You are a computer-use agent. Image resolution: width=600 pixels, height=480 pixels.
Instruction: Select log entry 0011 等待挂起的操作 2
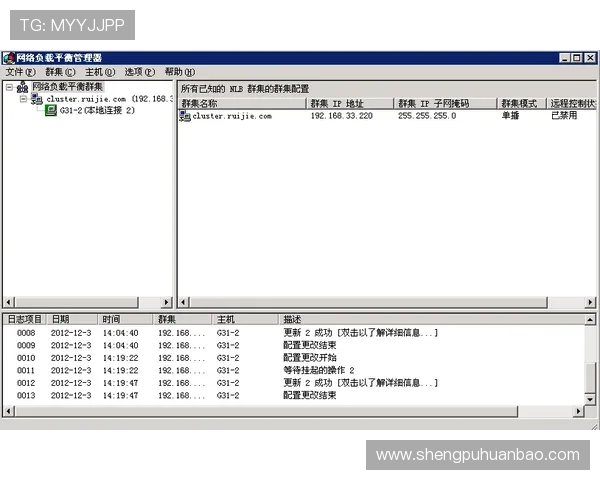(294, 371)
